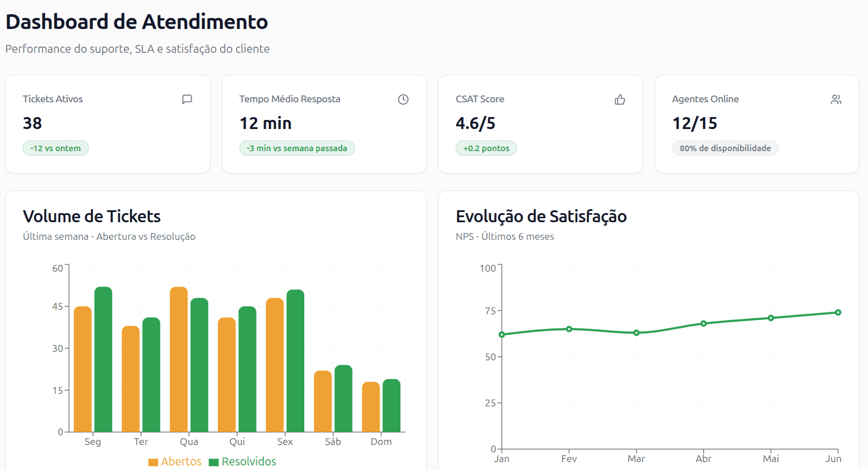Click the thumbs-up icon on CSAT Score card

pyautogui.click(x=619, y=99)
